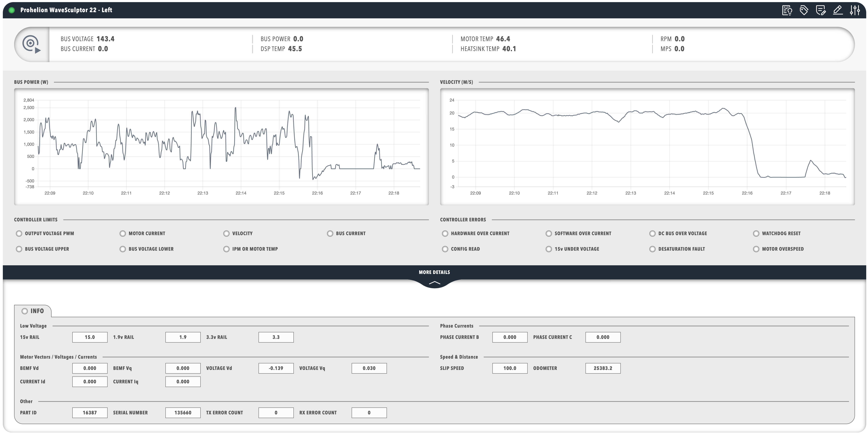Click the MORE DETAILS bar label
The image size is (868, 435).
point(434,272)
